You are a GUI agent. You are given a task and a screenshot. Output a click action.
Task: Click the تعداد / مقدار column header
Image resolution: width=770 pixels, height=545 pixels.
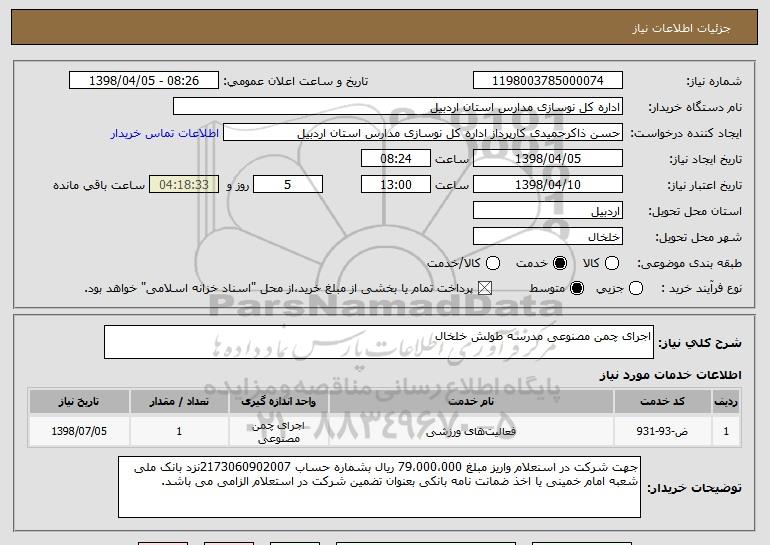pyautogui.click(x=179, y=402)
